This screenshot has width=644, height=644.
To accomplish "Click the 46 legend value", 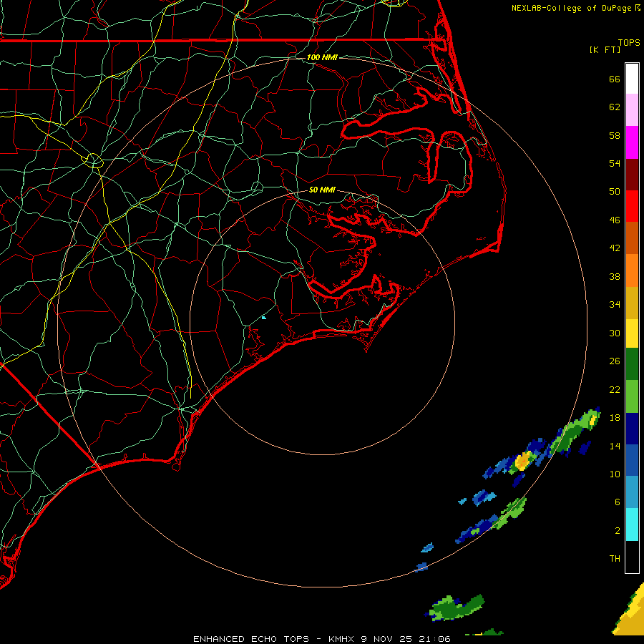I will pyautogui.click(x=615, y=220).
